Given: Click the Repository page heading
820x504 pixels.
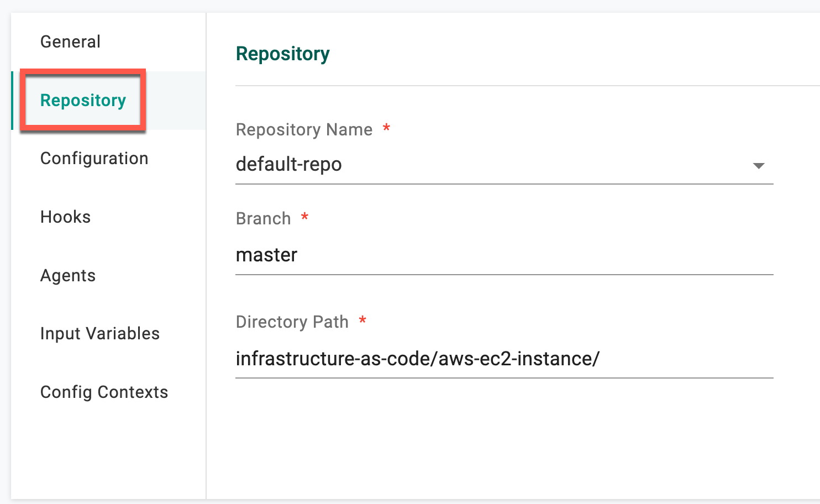Looking at the screenshot, I should click(x=283, y=54).
